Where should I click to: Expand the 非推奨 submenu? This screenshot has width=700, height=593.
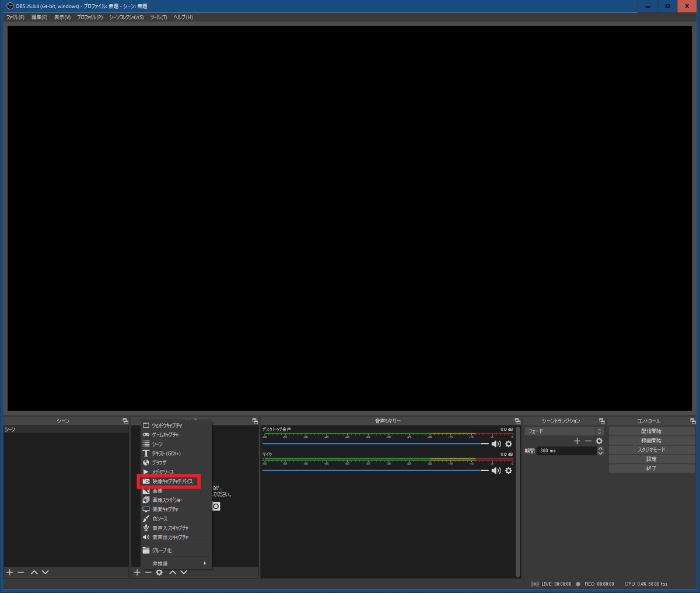click(176, 563)
